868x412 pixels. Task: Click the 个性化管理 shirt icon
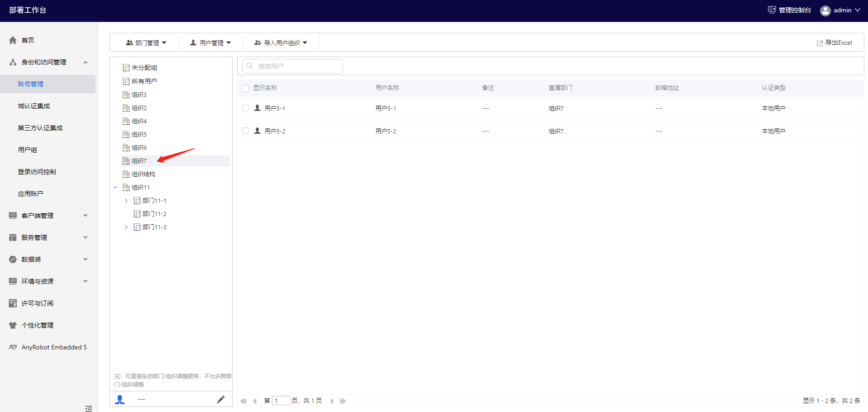point(13,325)
